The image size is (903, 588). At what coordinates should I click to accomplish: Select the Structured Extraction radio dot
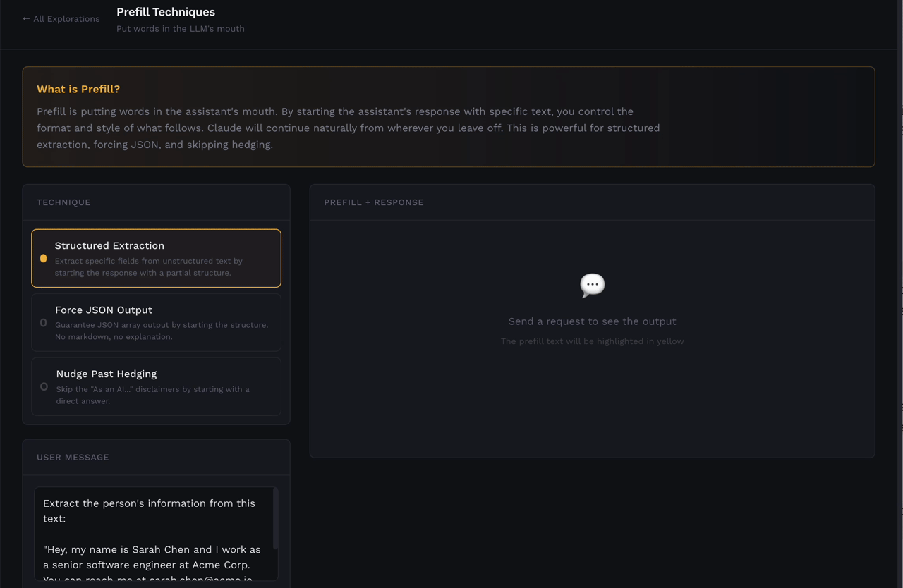click(43, 259)
